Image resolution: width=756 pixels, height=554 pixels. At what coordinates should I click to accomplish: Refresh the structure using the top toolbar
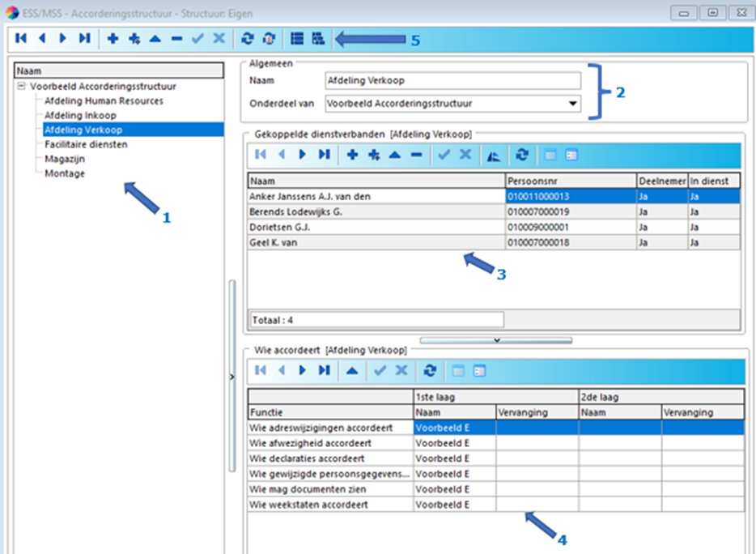click(247, 38)
